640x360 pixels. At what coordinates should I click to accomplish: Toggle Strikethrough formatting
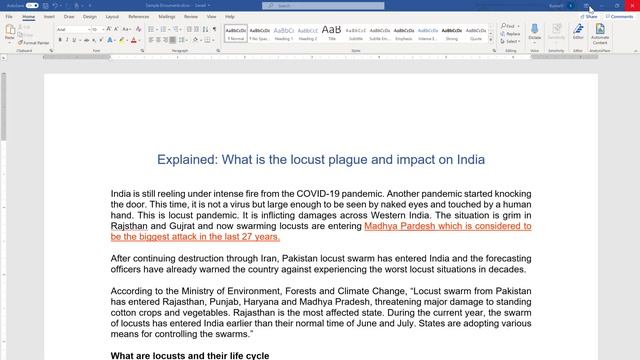87,40
